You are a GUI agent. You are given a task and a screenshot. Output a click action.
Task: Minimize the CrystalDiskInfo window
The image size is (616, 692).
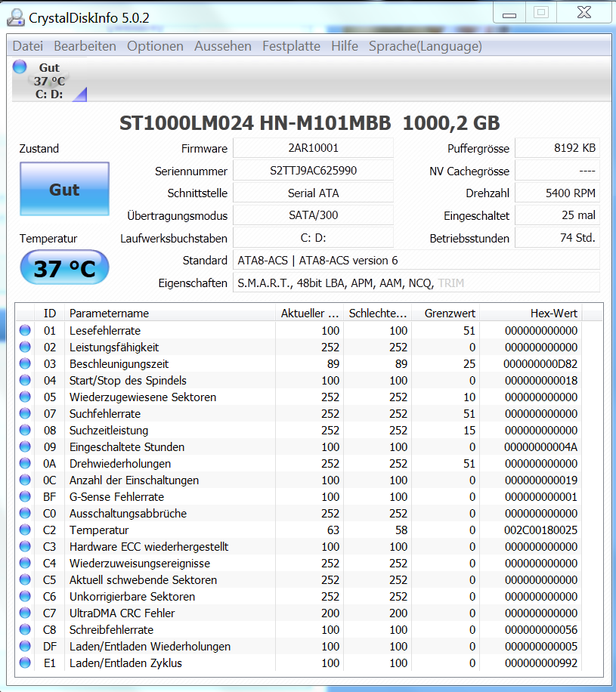tap(509, 14)
